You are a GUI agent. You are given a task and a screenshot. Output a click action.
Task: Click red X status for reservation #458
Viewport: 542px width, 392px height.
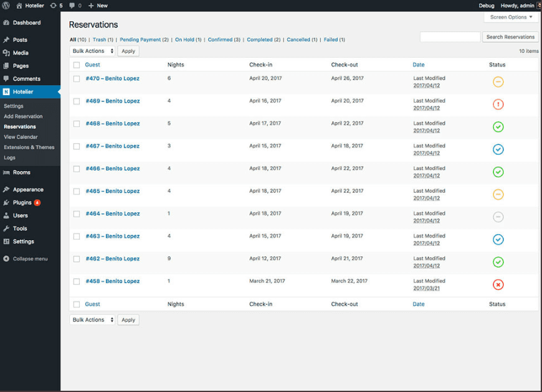point(498,284)
